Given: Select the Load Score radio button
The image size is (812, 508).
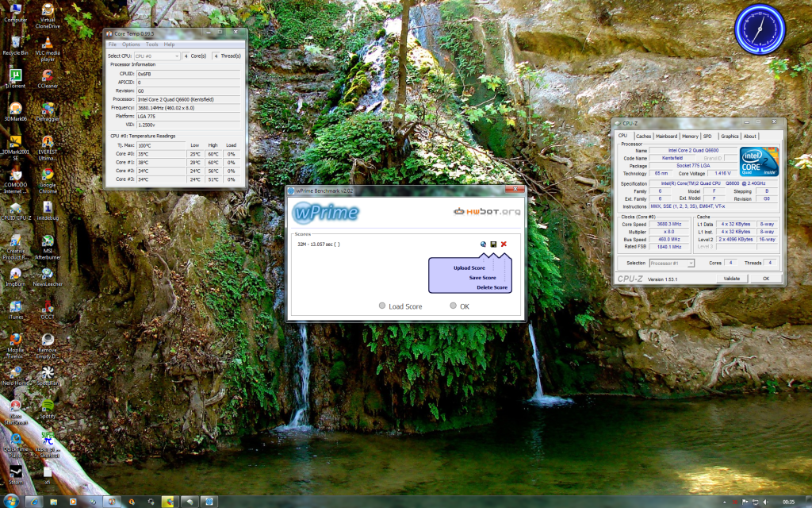Looking at the screenshot, I should pos(383,306).
